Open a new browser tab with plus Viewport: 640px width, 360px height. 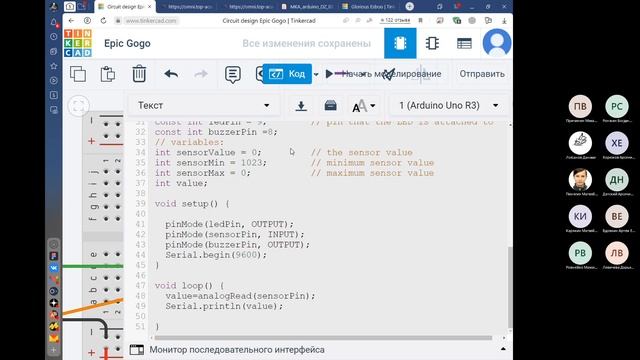(410, 6)
